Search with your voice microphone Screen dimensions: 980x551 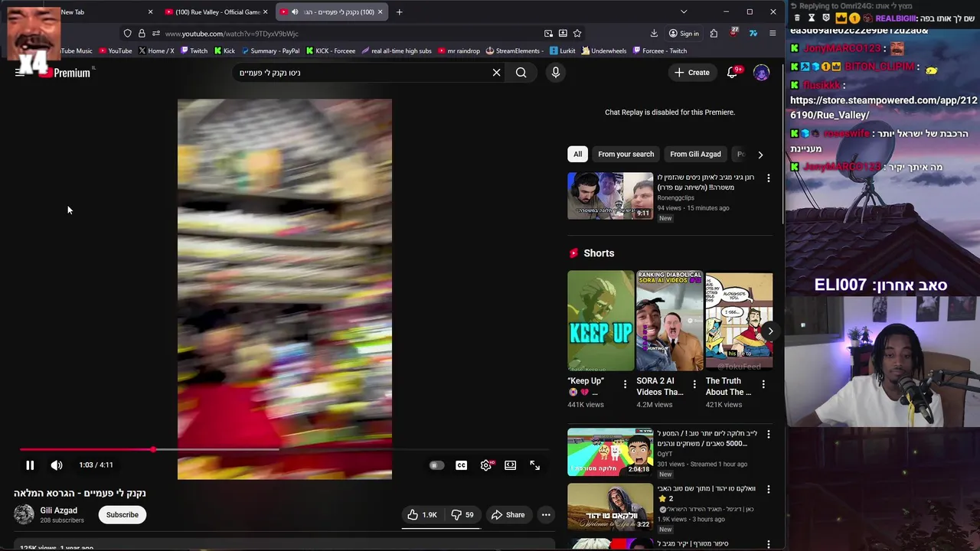point(556,73)
